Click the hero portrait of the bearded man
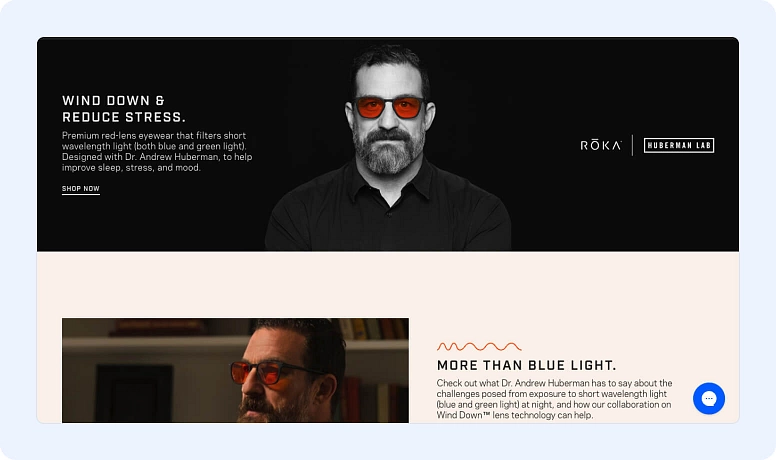Viewport: 776px width, 460px height. [388, 148]
